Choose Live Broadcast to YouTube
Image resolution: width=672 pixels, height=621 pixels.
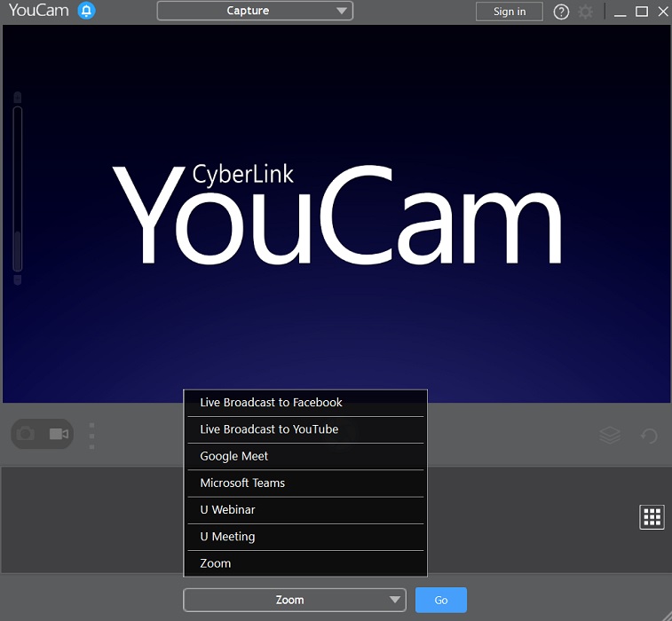pos(305,429)
